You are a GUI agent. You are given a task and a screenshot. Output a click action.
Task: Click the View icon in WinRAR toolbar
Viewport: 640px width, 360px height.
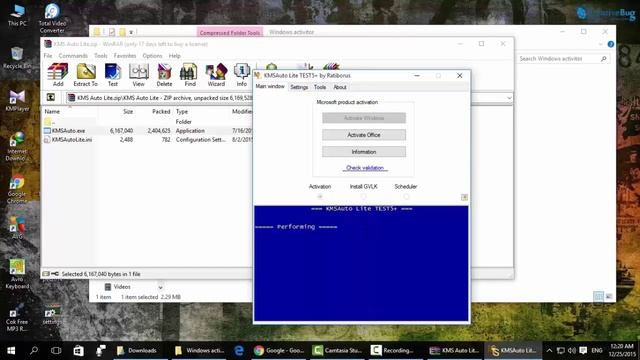[x=138, y=75]
